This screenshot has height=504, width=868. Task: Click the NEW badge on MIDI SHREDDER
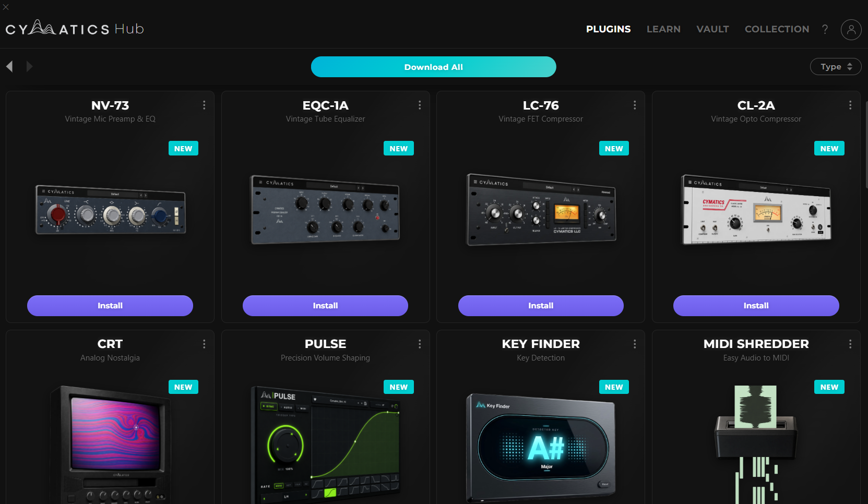(829, 387)
